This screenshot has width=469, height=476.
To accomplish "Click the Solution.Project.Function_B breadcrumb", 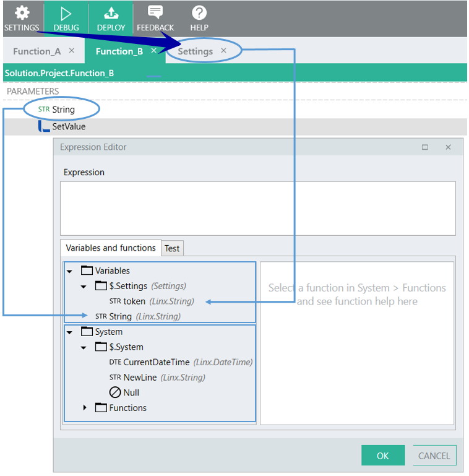I will click(59, 73).
